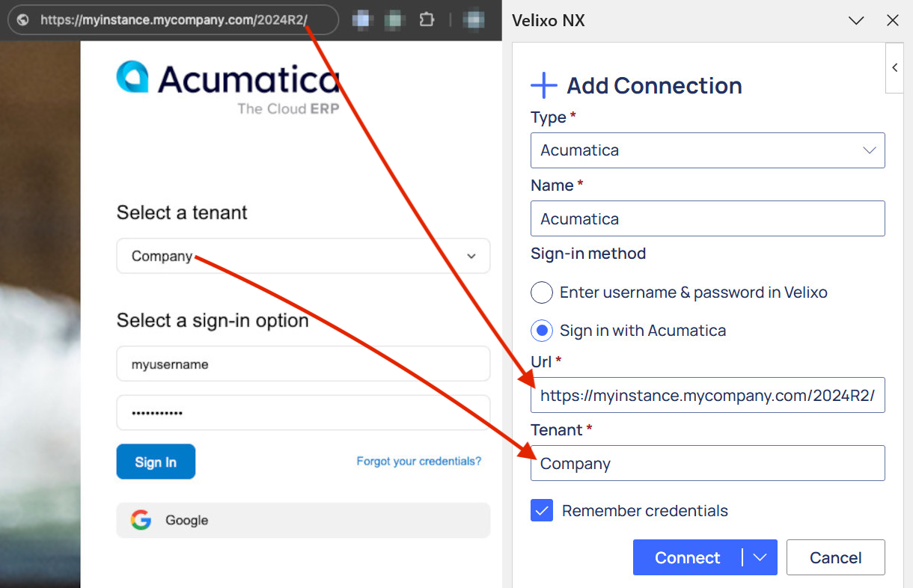Select 'Sign in with Acumatica' radio button

[542, 330]
